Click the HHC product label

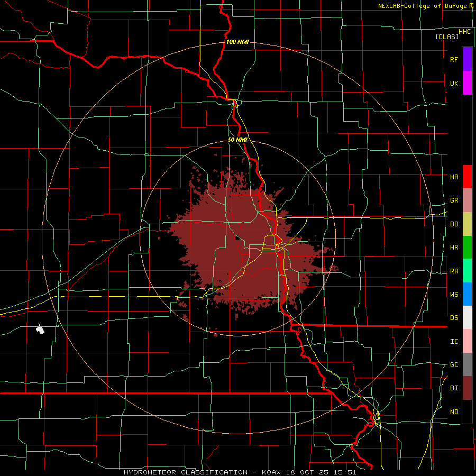click(x=464, y=32)
